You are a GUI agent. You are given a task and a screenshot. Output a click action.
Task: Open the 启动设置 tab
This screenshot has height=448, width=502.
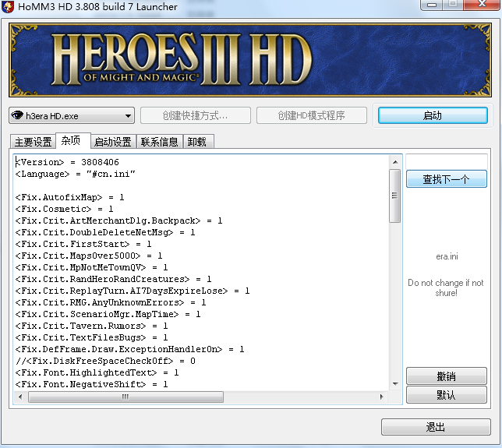tap(113, 142)
